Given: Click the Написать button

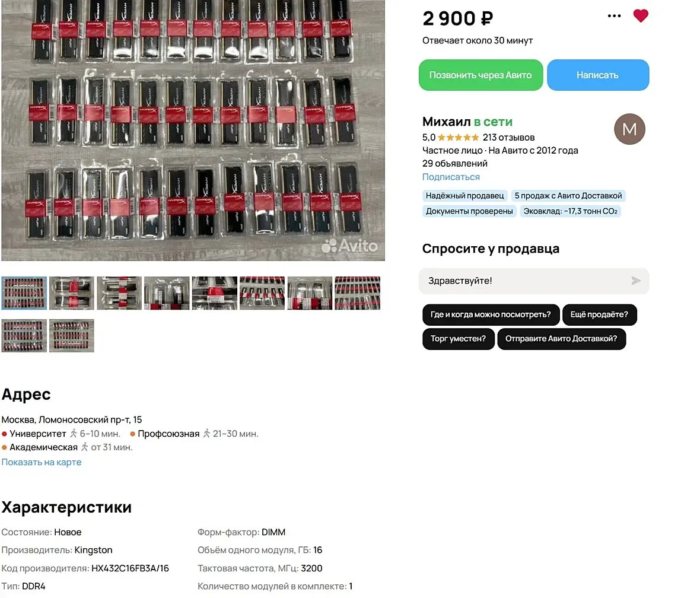Looking at the screenshot, I should 598,75.
